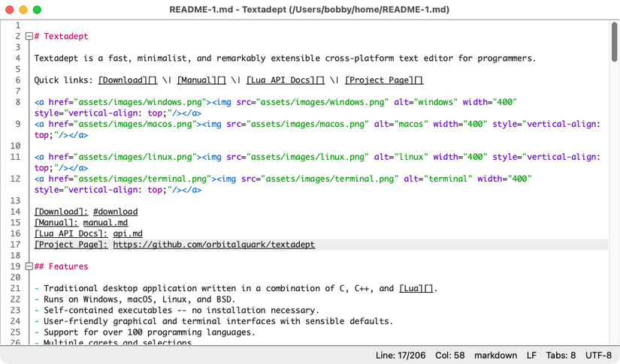The width and height of the screenshot is (620, 364).
Task: Click 'Self-contained executables' bullet line
Action: [182, 310]
